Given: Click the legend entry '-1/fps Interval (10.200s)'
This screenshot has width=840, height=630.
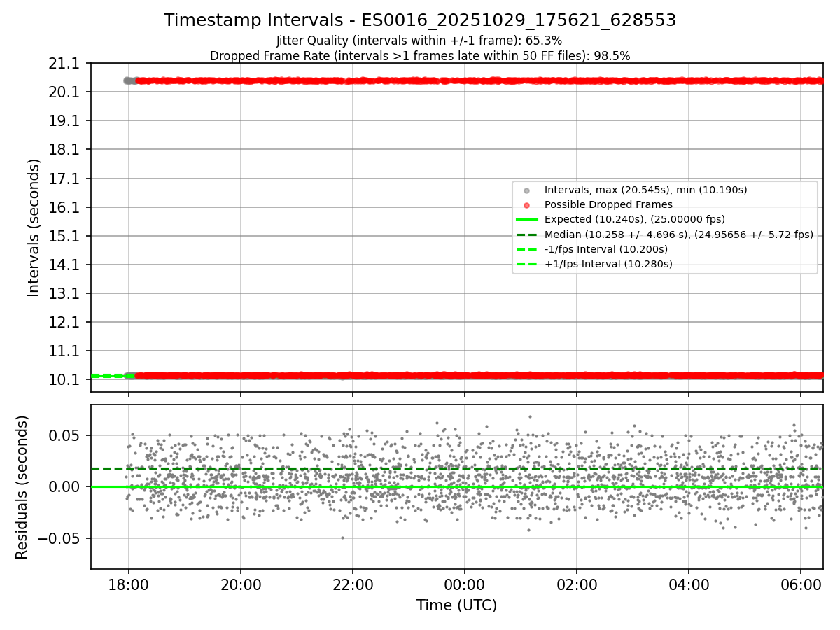Looking at the screenshot, I should click(605, 249).
